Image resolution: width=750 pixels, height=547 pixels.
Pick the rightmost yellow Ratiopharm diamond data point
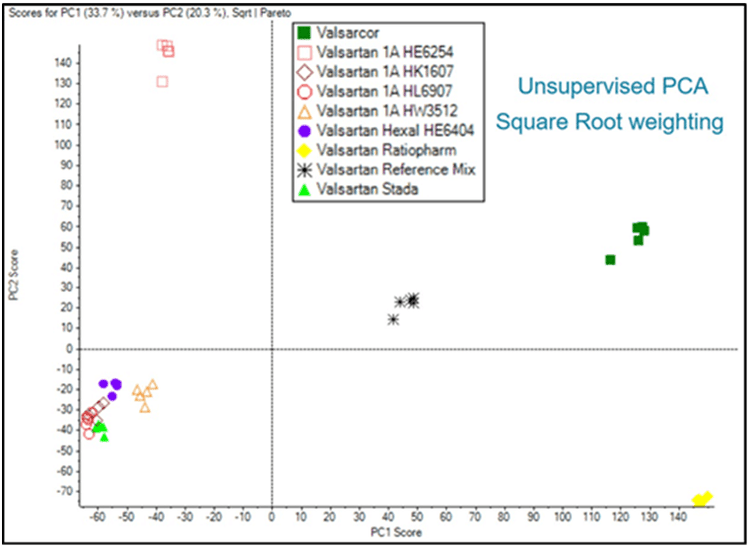707,496
